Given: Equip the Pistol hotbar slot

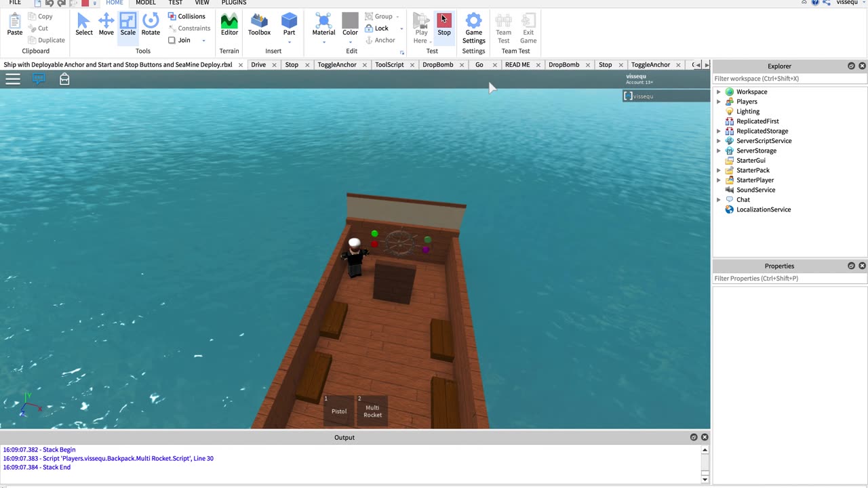Looking at the screenshot, I should [x=339, y=411].
